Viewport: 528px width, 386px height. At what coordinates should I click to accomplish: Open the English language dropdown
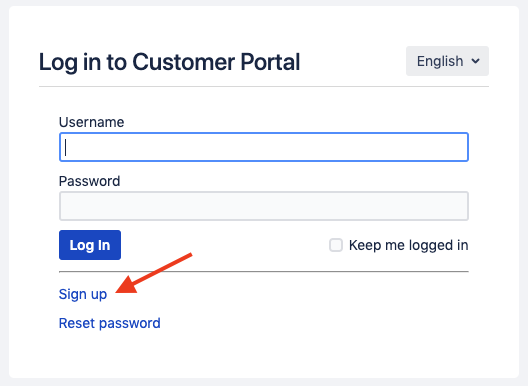[x=447, y=61]
